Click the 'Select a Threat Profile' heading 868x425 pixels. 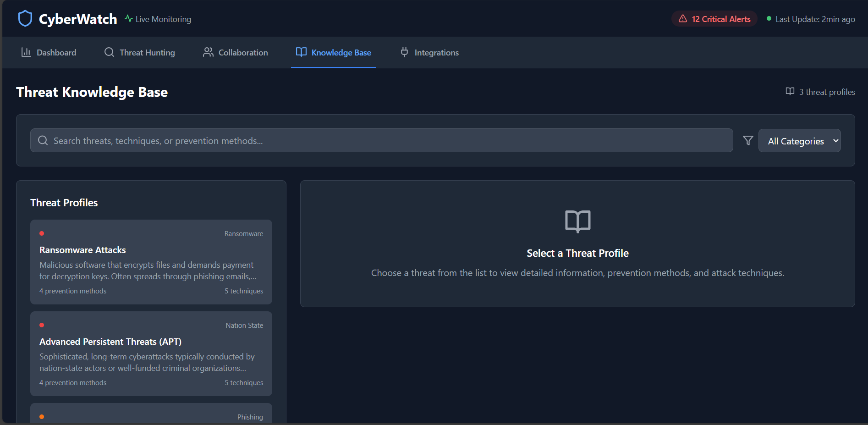click(x=577, y=253)
